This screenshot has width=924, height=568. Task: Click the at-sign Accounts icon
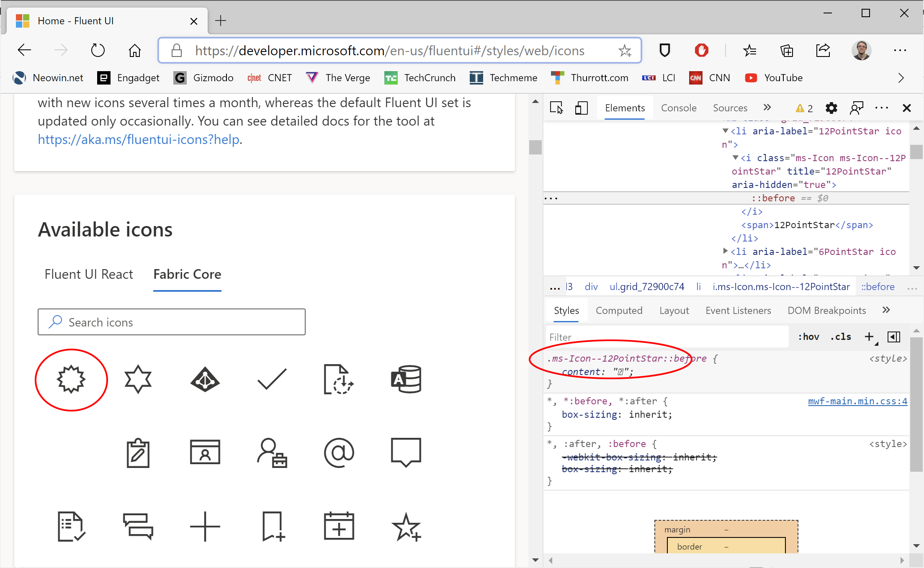pyautogui.click(x=339, y=452)
